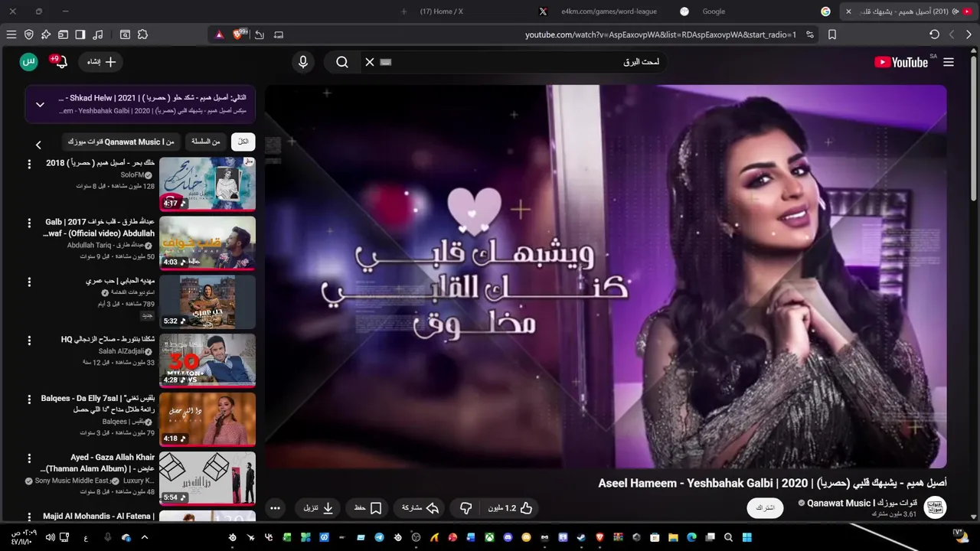Open Brave Shields lion icon
The height and width of the screenshot is (551, 980).
[238, 34]
